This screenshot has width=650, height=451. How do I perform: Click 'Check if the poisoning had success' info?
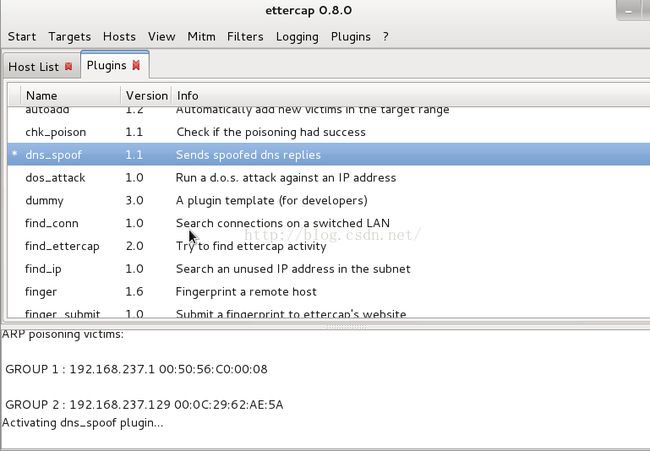coord(271,132)
